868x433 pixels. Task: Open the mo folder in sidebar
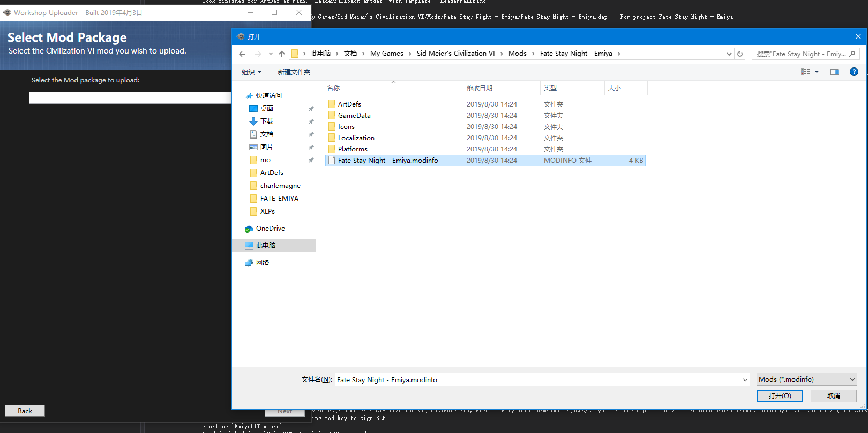point(265,159)
